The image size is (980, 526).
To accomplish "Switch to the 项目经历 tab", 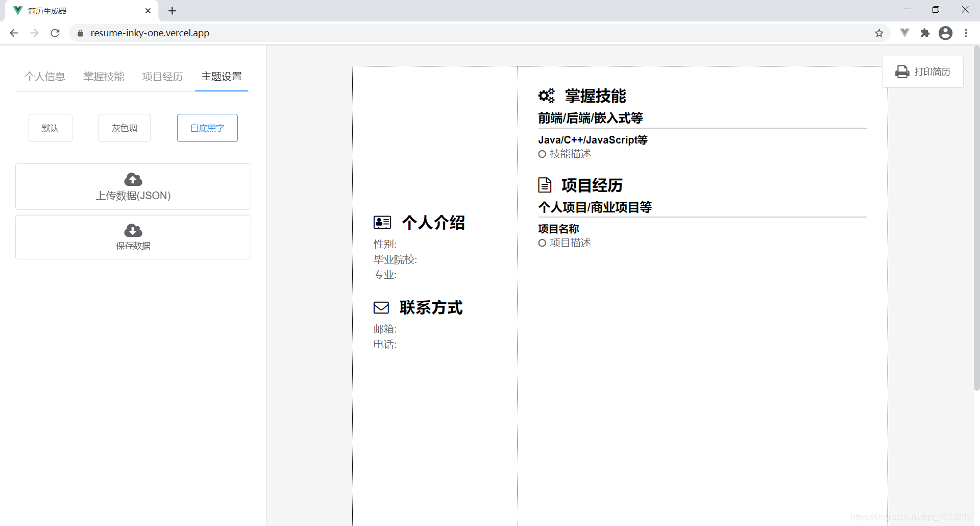I will (x=162, y=77).
